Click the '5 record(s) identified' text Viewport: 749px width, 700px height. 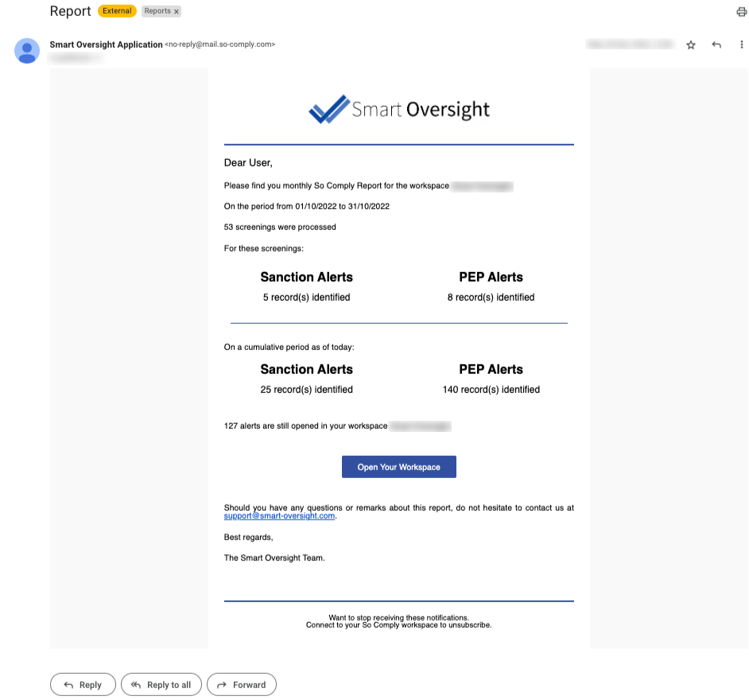[307, 297]
